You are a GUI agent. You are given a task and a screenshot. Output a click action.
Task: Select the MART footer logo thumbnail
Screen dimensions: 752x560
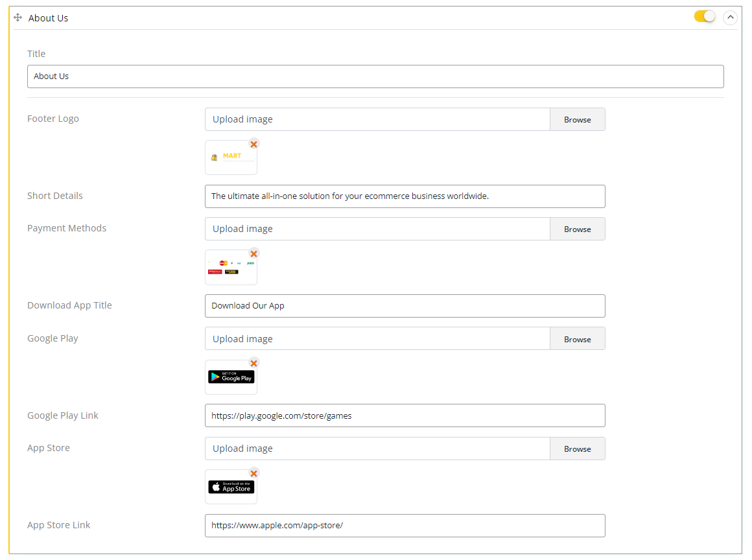pyautogui.click(x=230, y=158)
